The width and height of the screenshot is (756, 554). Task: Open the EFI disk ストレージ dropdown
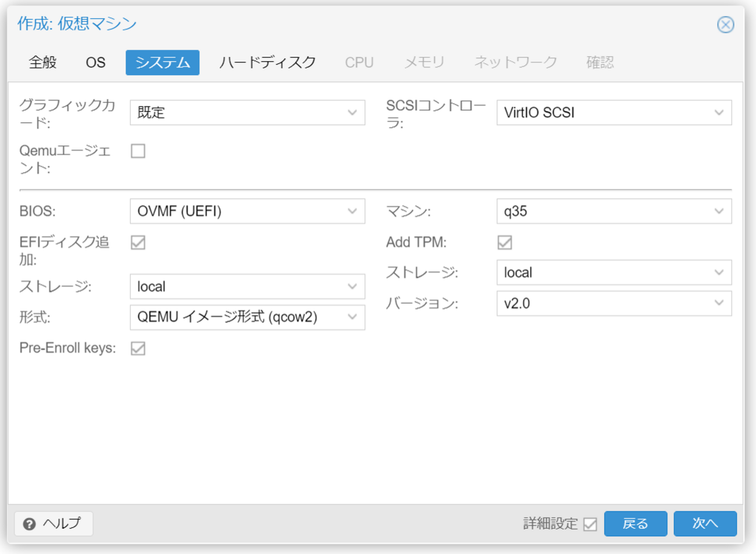click(x=247, y=286)
